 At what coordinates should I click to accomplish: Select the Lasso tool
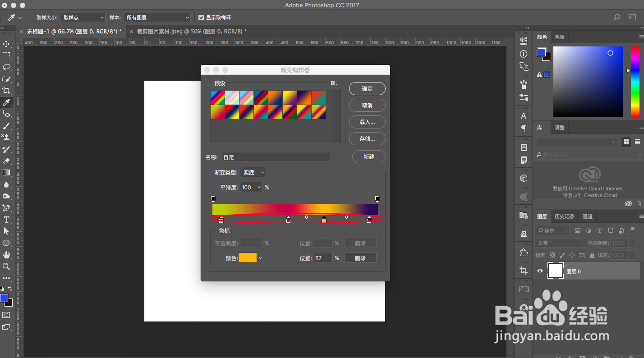coord(6,67)
